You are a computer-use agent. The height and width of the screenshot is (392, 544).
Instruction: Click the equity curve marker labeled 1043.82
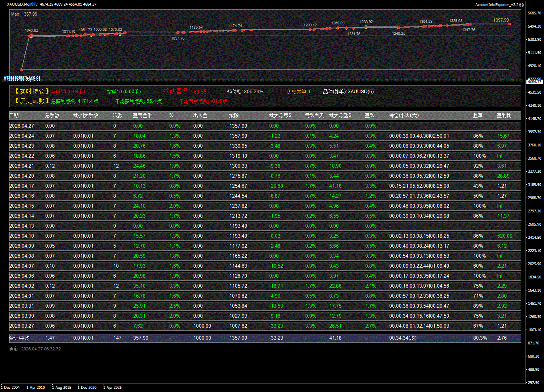click(31, 36)
